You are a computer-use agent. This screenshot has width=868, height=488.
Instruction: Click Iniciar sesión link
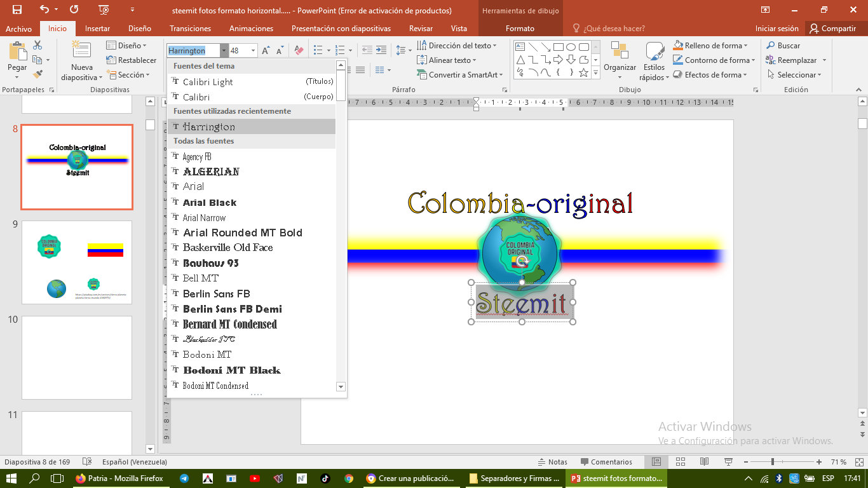pos(776,29)
